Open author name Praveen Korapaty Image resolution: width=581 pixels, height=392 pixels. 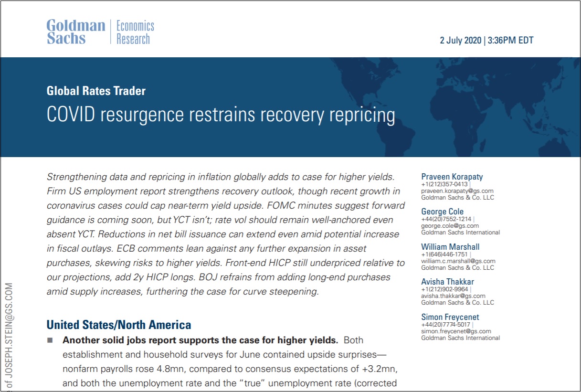(452, 177)
